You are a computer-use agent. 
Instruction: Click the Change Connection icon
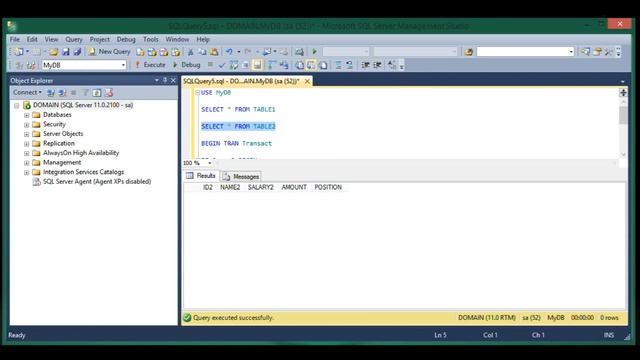click(31, 65)
